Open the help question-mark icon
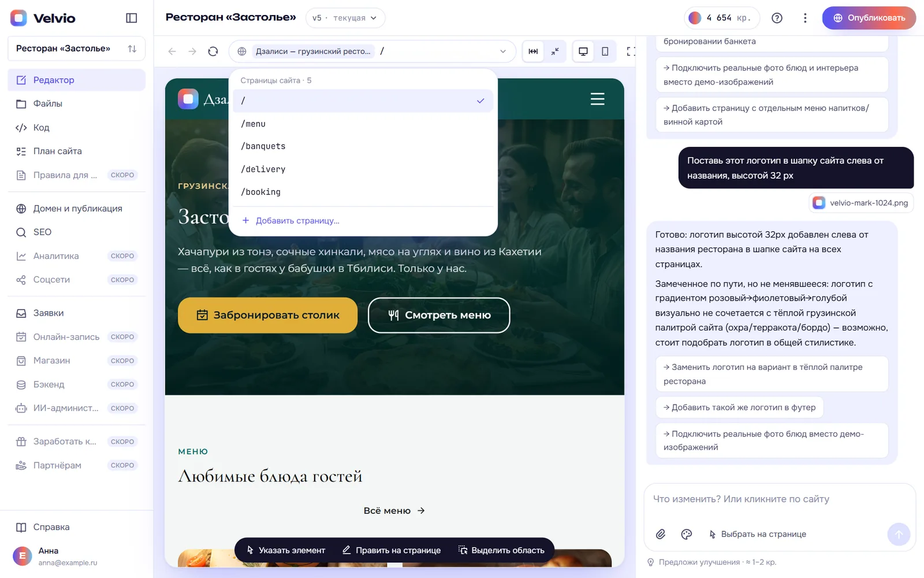Screen dimensions: 924x578 point(777,18)
